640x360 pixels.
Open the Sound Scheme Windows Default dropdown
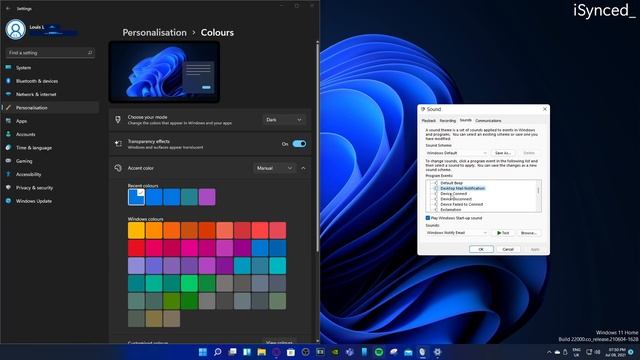[457, 153]
